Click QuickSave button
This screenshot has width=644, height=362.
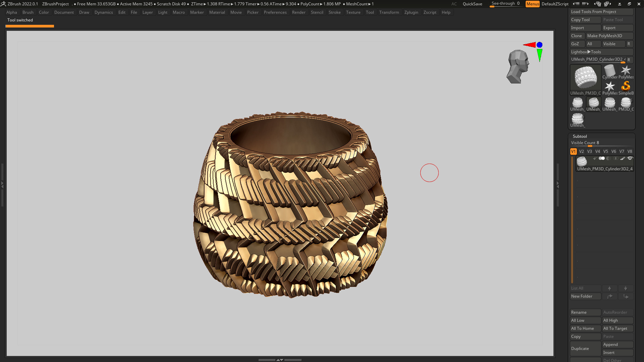[x=472, y=4]
